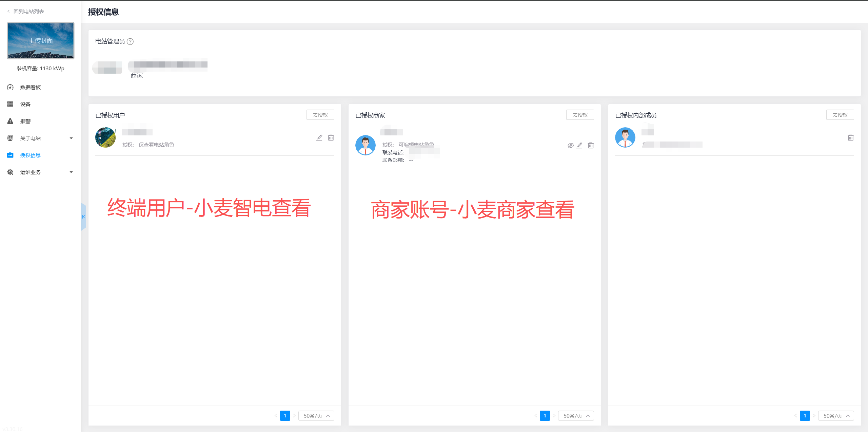The image size is (868, 432).
Task: Click the 上传封面 station cover thumbnail
Action: point(41,41)
